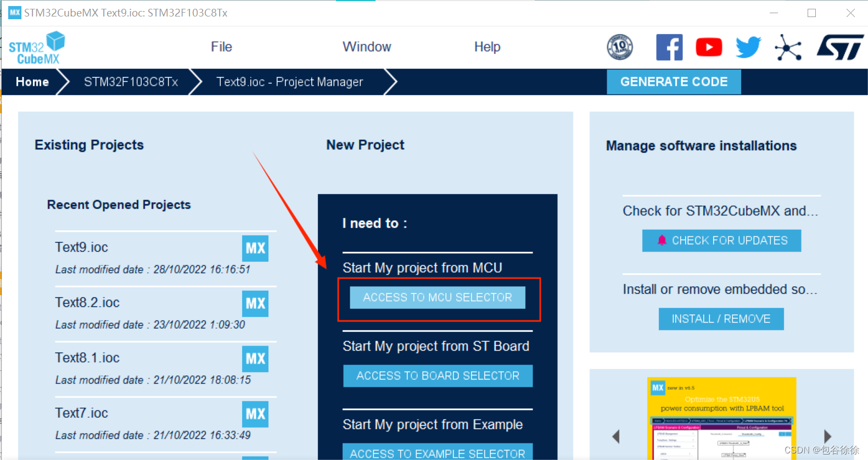
Task: Click the STM32CubeMX logo
Action: point(37,48)
